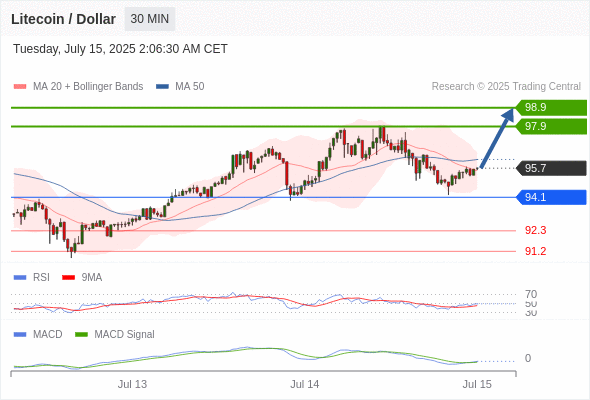590x400 pixels.
Task: Open the Research © 2025 Trading Central credit
Action: tap(506, 87)
